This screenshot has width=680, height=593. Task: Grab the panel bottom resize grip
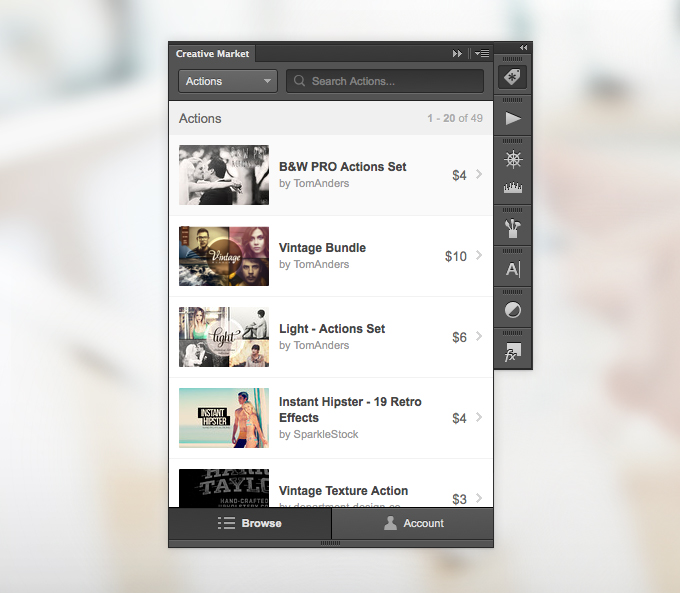coord(330,543)
